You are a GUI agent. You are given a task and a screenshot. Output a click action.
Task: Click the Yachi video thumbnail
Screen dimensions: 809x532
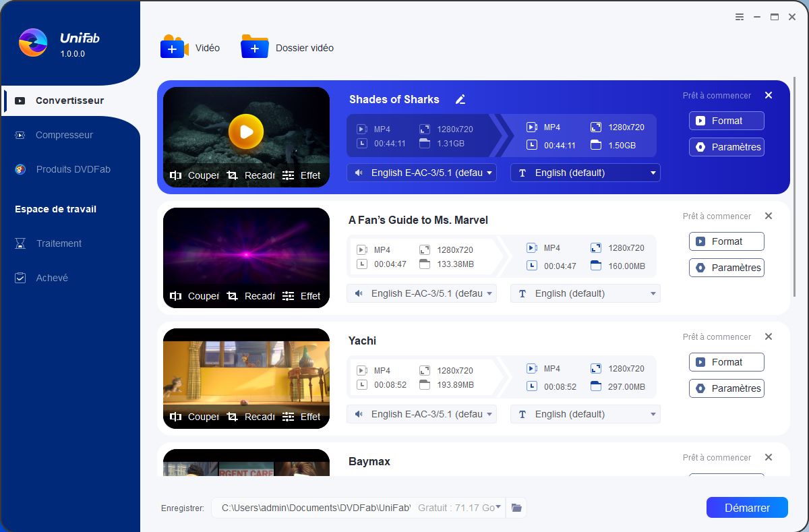pyautogui.click(x=246, y=371)
